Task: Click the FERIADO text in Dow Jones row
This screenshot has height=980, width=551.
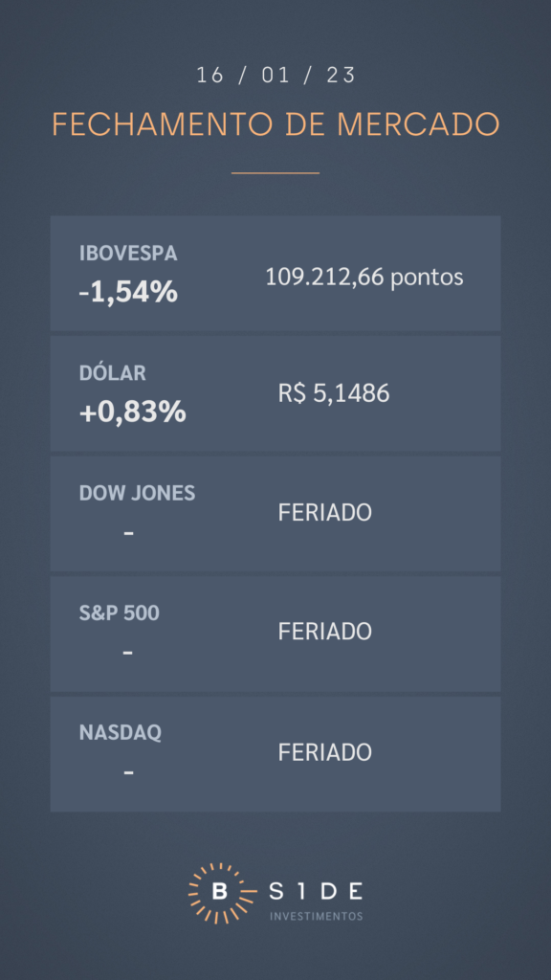Action: pyautogui.click(x=325, y=513)
